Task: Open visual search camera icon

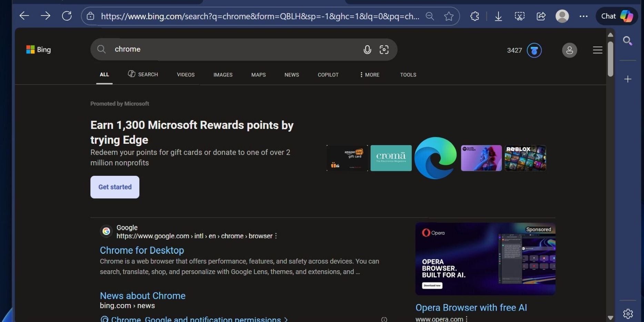Action: click(384, 50)
